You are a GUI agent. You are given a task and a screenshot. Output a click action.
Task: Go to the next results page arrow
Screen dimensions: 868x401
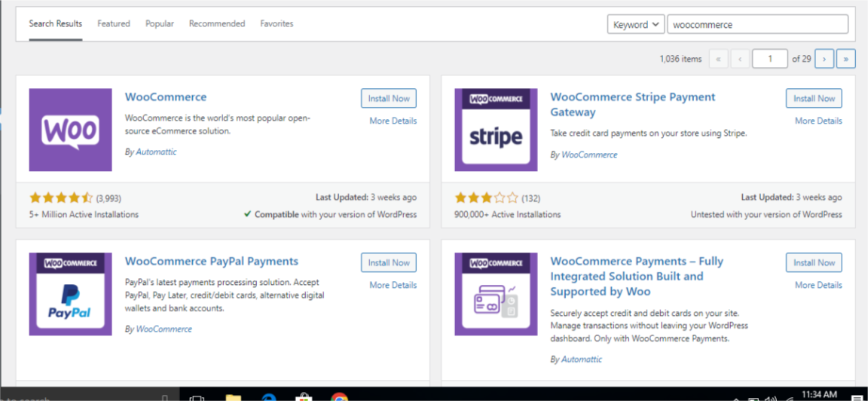824,59
